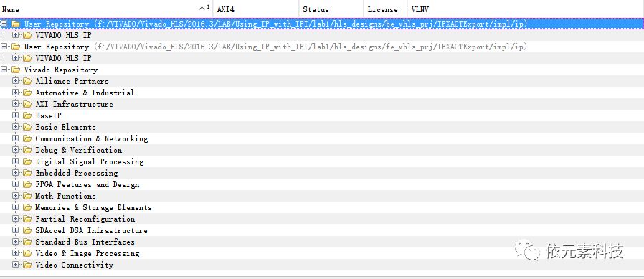Viewport: 644px width, 279px height.
Task: Click the Automotive & Industrial folder icon
Action: pyautogui.click(x=27, y=93)
